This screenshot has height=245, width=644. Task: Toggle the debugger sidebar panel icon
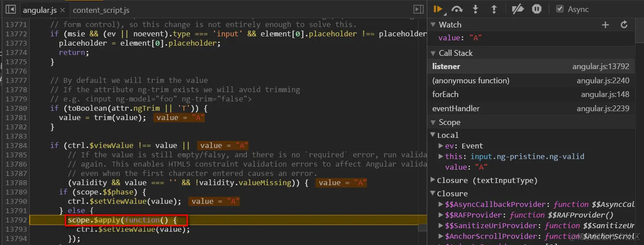coord(418,9)
